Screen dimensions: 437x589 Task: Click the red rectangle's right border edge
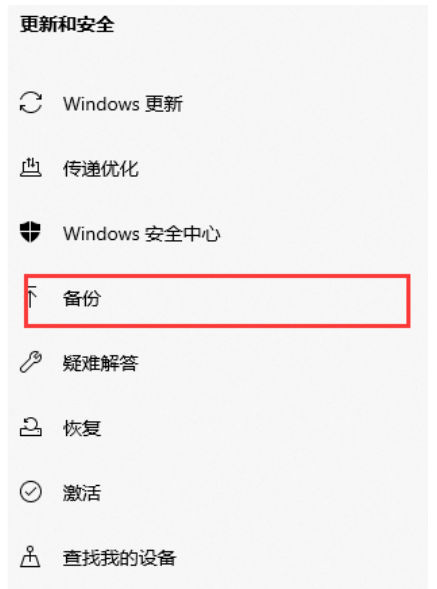(x=408, y=301)
